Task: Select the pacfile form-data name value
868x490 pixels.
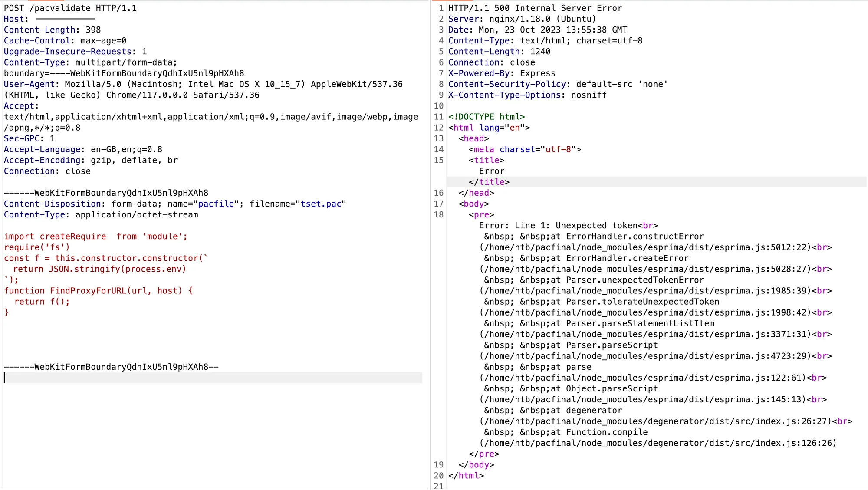Action: pos(216,204)
